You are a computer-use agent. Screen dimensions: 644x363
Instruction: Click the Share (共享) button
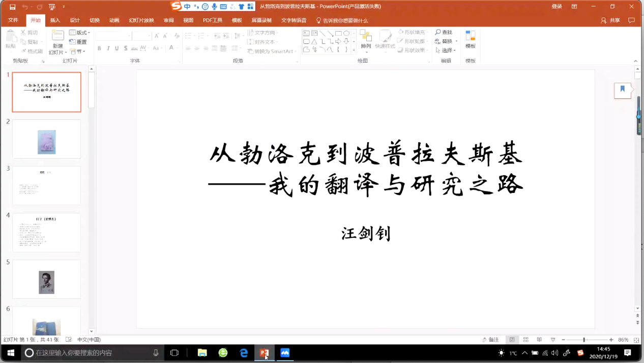[x=610, y=20]
